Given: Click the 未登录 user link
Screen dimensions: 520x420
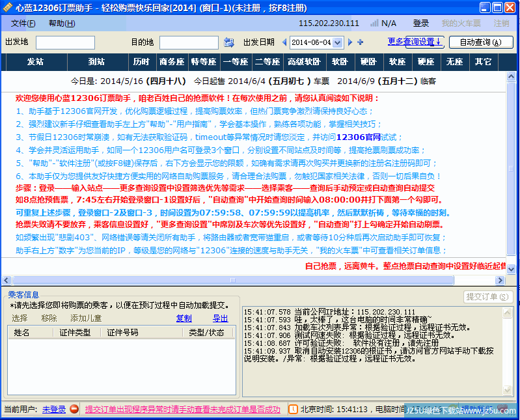Looking at the screenshot, I should click(x=54, y=410).
